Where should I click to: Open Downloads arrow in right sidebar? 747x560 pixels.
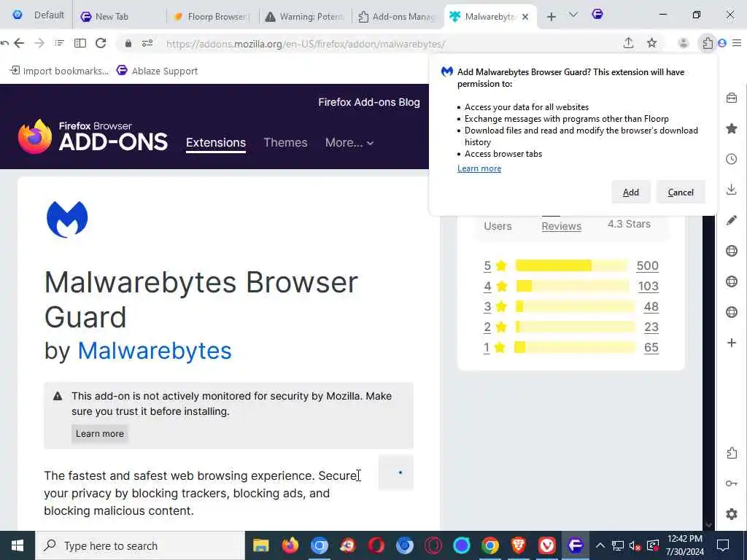732,190
